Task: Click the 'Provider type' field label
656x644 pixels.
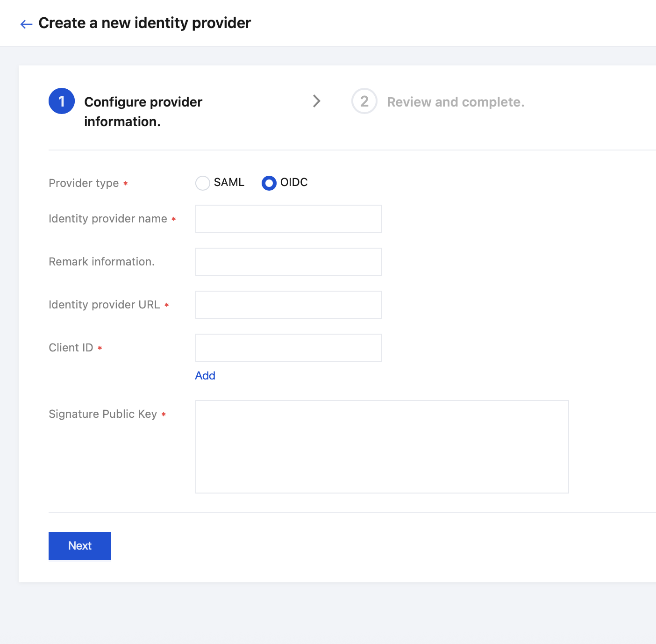Action: coord(84,183)
